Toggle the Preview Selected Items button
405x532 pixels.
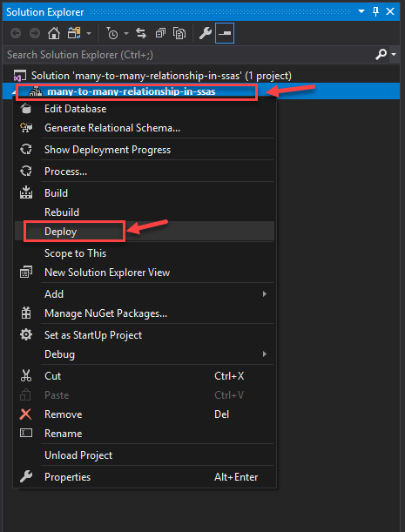click(x=225, y=33)
